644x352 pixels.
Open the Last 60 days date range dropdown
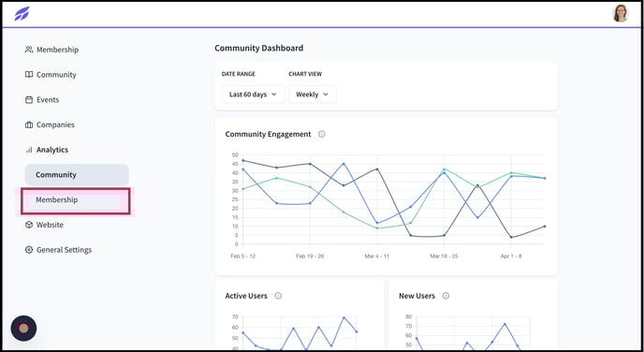pos(253,95)
